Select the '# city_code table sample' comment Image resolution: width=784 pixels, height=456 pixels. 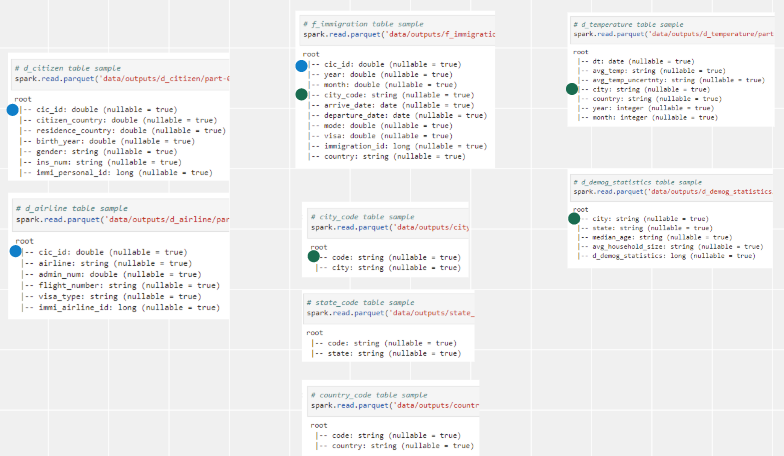(x=362, y=216)
